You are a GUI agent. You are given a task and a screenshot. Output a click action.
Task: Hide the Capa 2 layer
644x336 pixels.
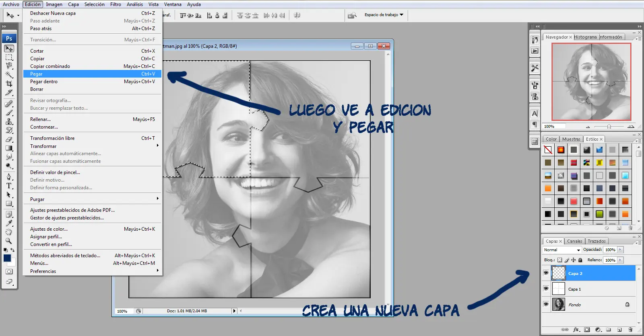point(546,273)
